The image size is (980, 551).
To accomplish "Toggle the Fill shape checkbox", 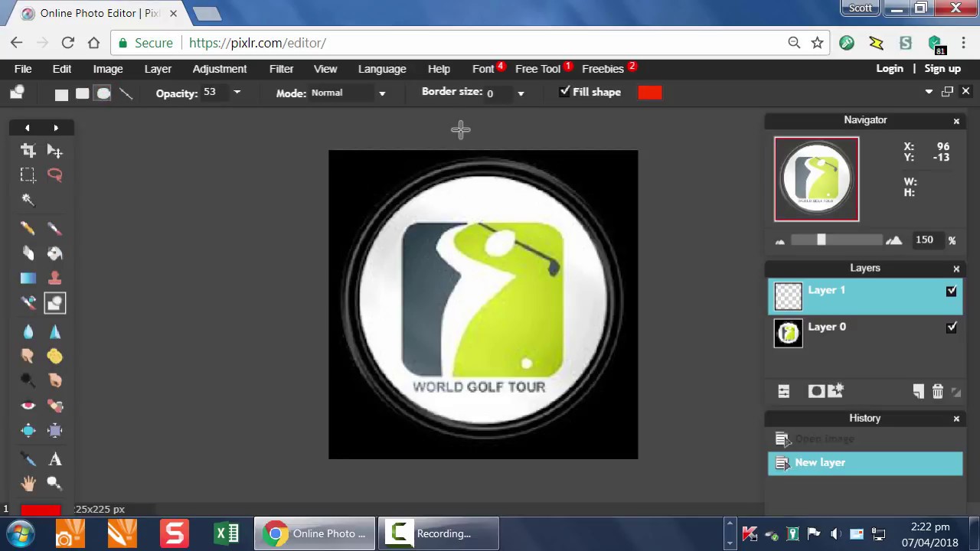I will point(564,92).
